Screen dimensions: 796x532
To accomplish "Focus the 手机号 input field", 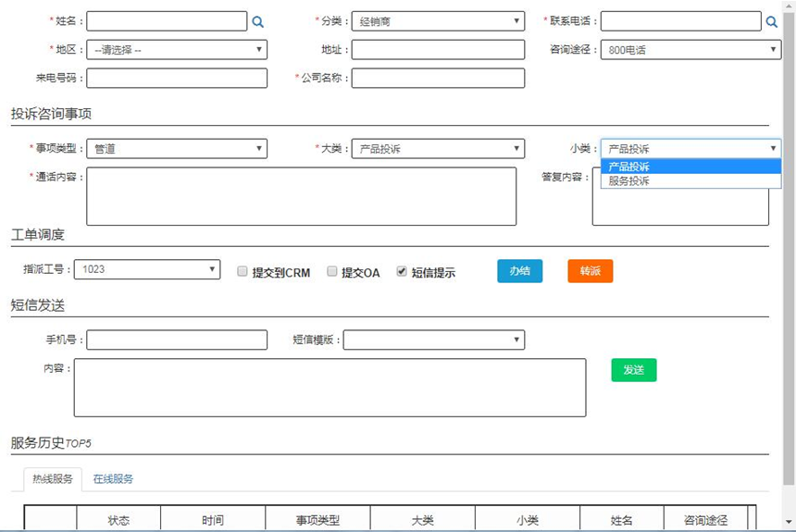I will click(177, 340).
